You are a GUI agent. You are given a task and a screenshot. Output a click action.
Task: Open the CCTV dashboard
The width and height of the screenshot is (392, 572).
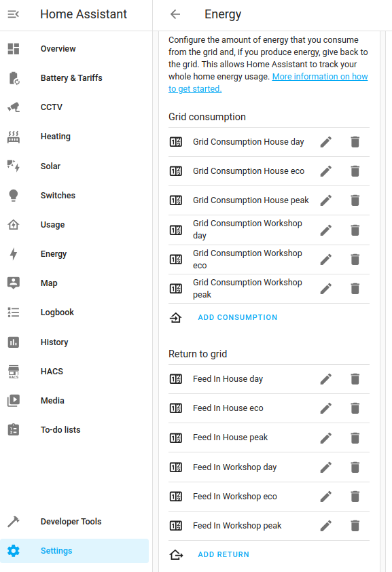pyautogui.click(x=74, y=107)
